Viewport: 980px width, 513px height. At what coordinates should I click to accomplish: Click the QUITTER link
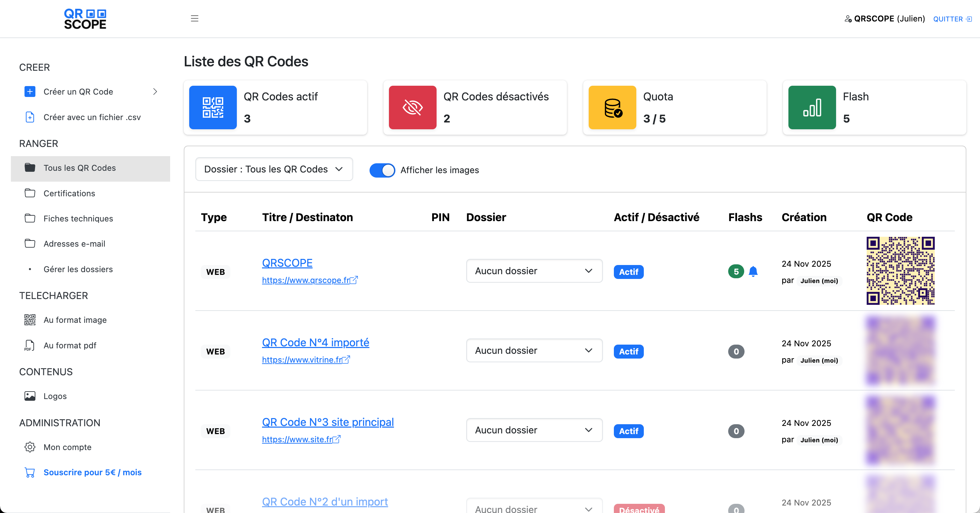pos(948,19)
